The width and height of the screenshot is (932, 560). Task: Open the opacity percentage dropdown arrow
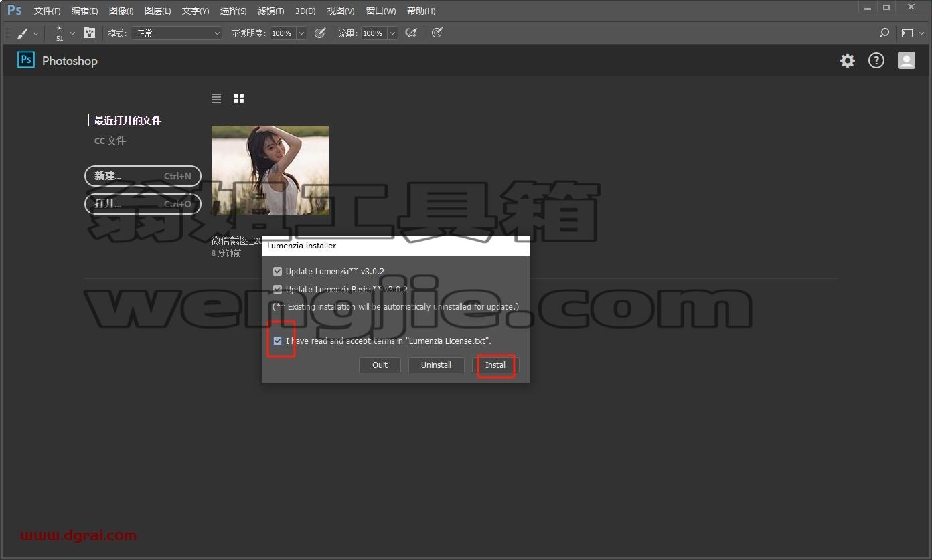(x=301, y=33)
